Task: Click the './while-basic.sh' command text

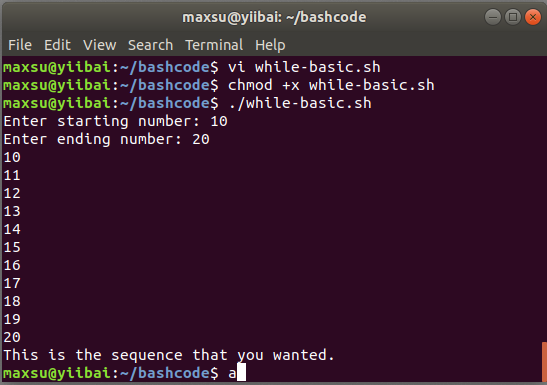Action: [300, 103]
